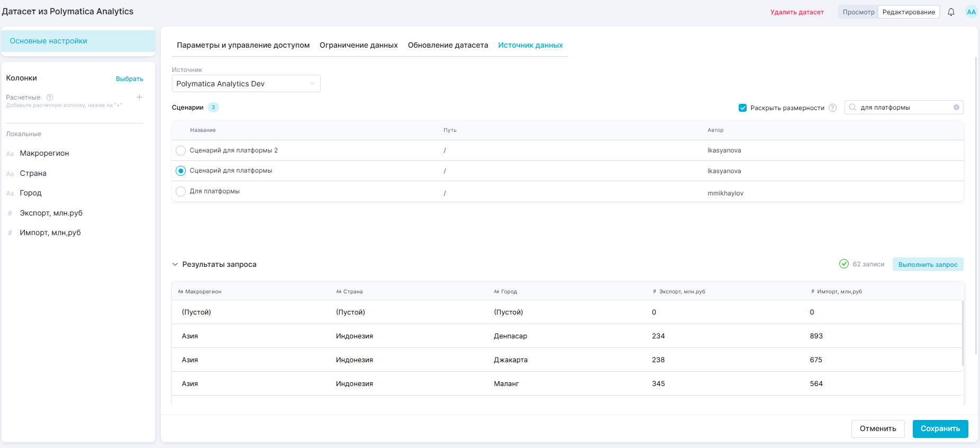
Task: Click help icon beside Раскрыть размерности
Action: tap(832, 108)
